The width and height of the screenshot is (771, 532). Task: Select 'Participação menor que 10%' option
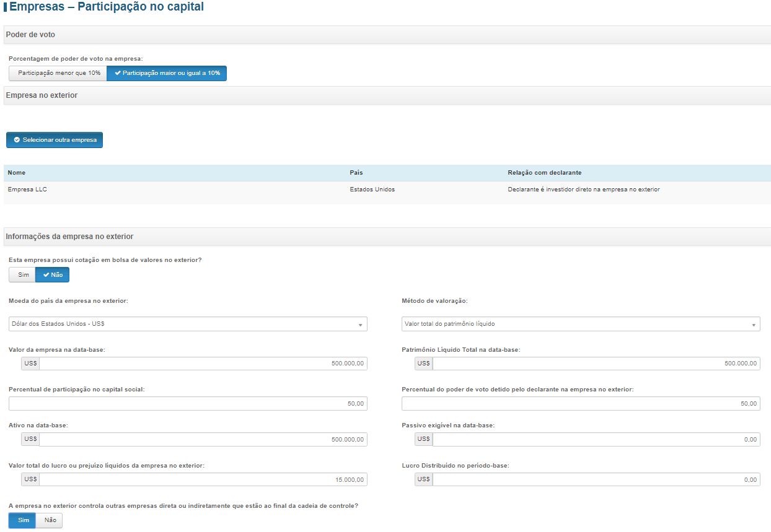tap(58, 73)
